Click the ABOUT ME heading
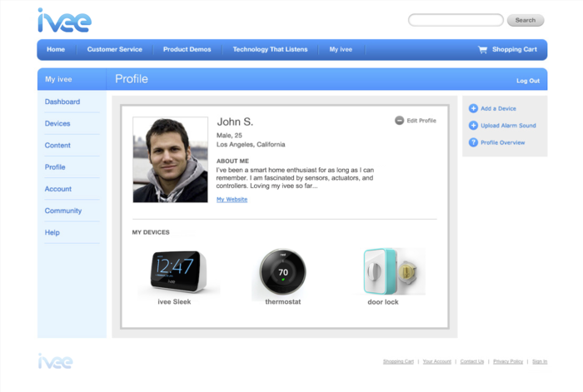Screen dimensions: 583x392 click(232, 161)
